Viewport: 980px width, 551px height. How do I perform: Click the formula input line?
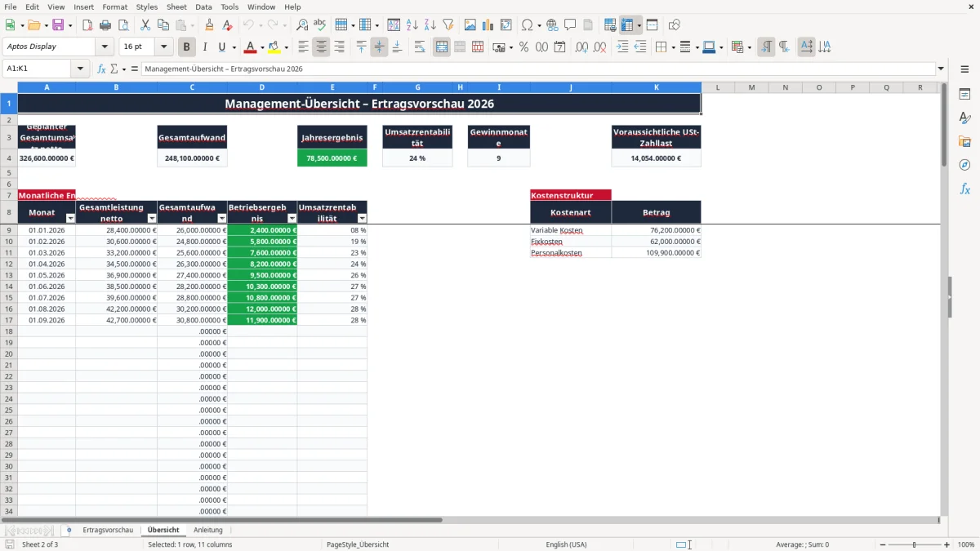[537, 69]
